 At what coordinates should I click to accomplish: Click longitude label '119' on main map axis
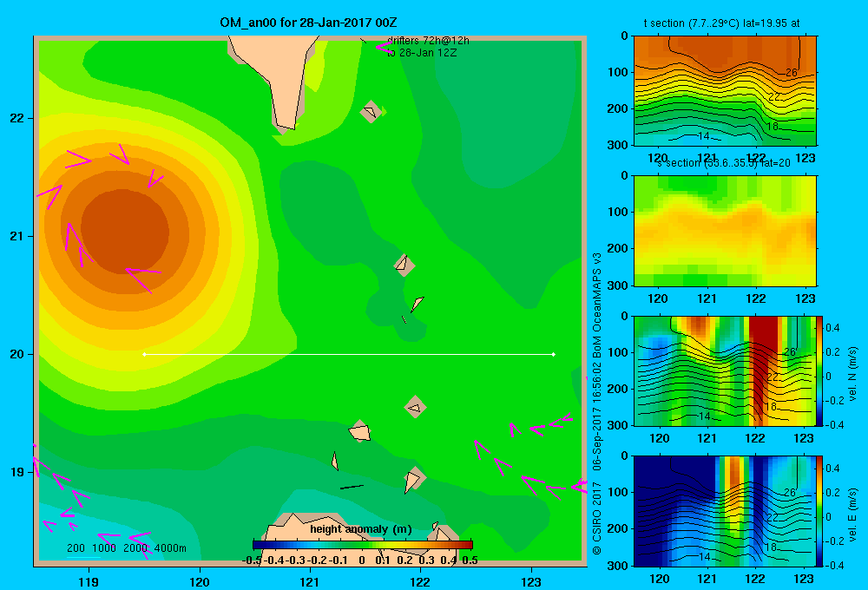[x=89, y=582]
